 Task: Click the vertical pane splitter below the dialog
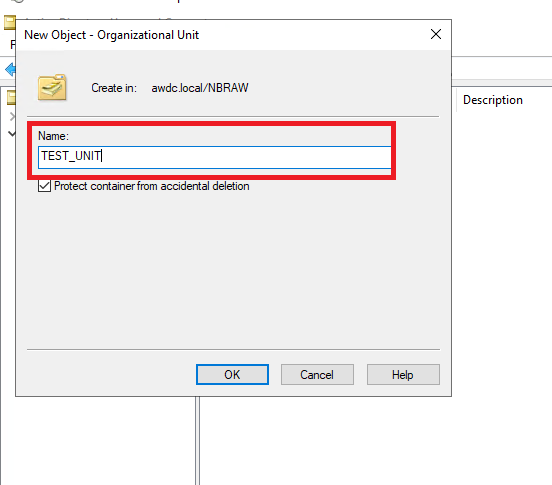[x=197, y=440]
